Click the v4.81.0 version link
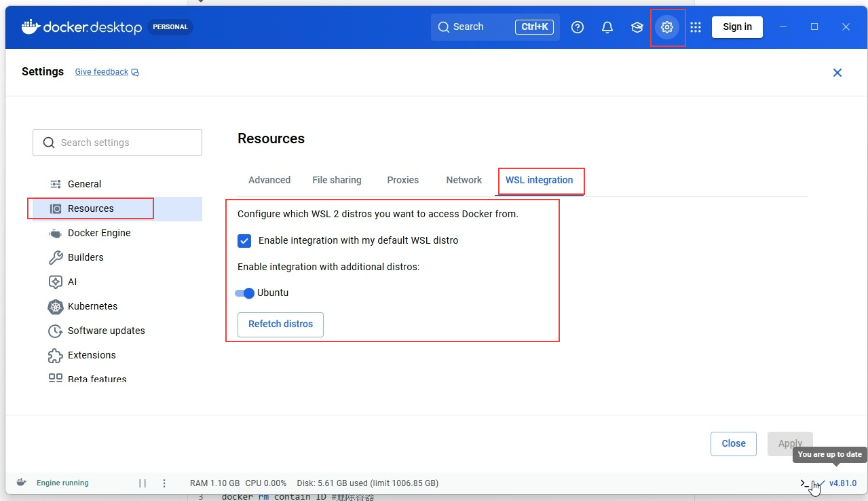This screenshot has width=868, height=501. (843, 483)
